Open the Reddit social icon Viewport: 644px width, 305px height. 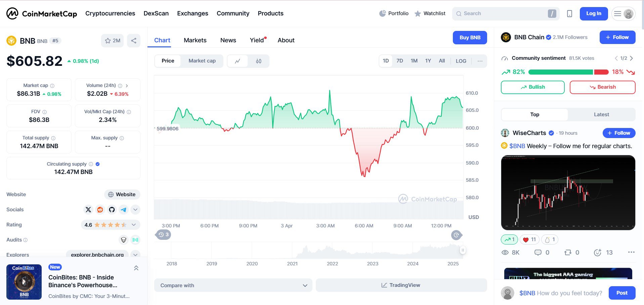tap(100, 210)
